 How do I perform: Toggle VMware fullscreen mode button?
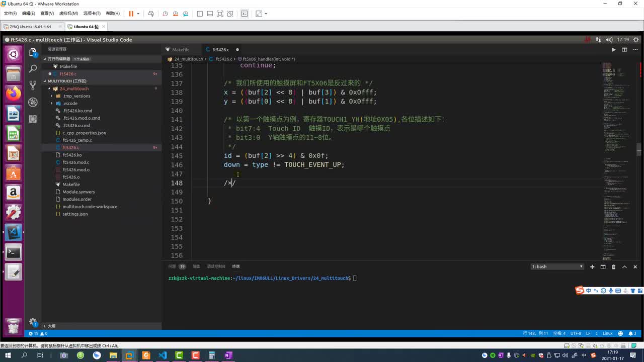coord(220,14)
